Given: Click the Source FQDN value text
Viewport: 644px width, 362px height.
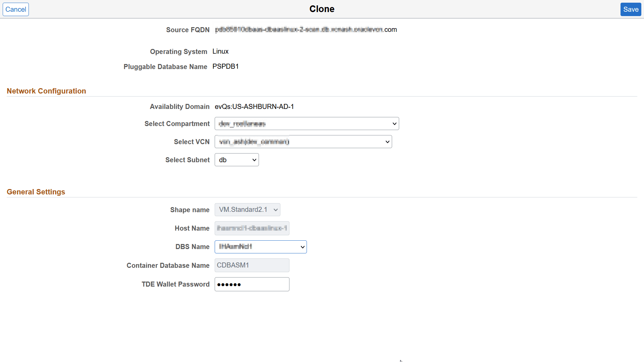Looking at the screenshot, I should tap(306, 29).
